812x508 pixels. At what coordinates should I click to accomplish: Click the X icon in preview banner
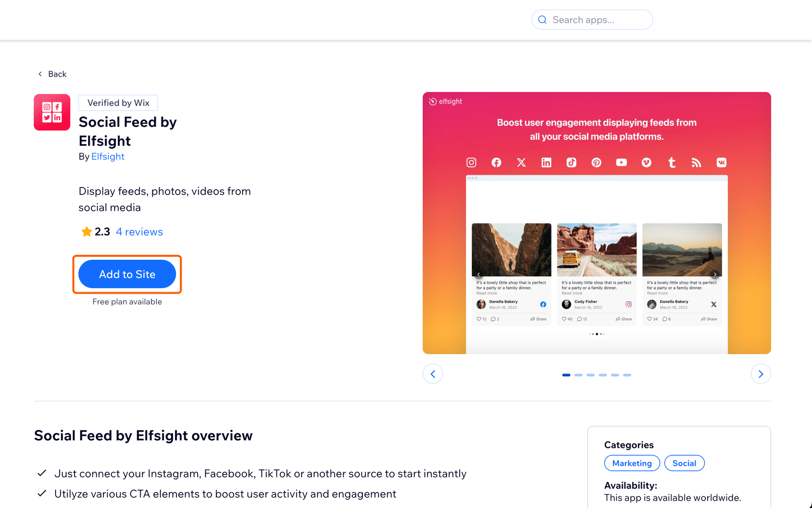pos(522,163)
